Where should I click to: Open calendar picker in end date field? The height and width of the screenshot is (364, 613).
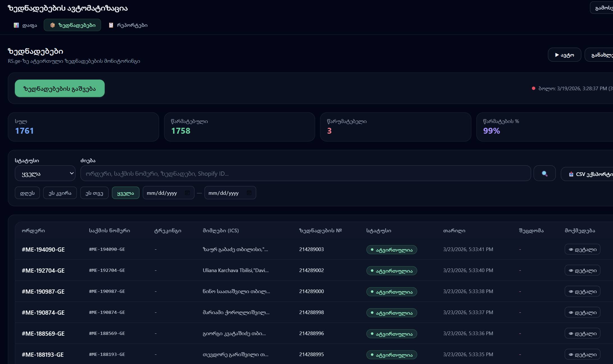tap(249, 193)
